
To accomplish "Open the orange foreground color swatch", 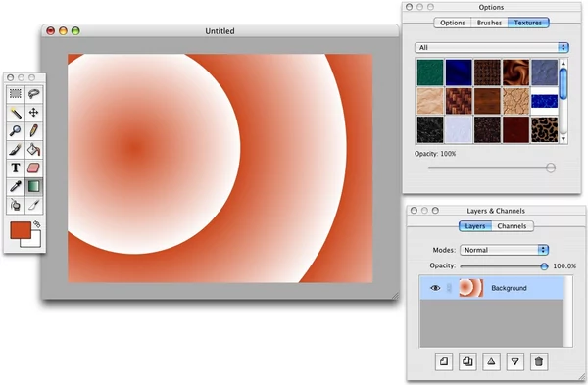I will (21, 230).
